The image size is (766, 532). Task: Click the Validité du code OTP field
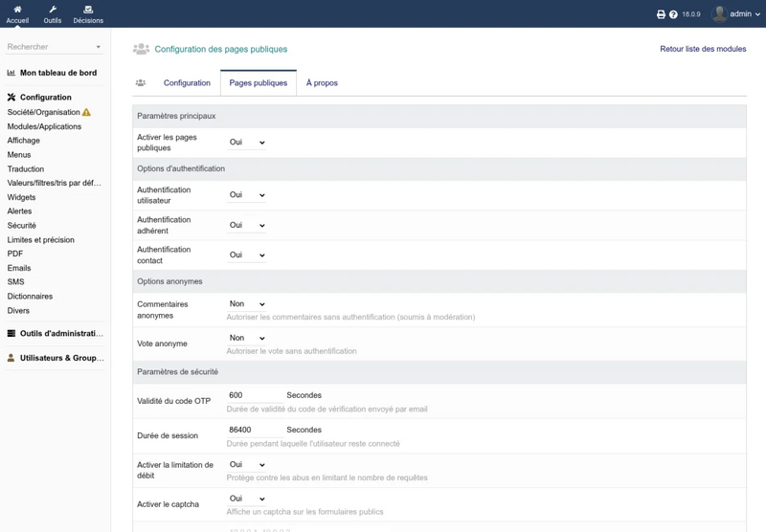pos(255,395)
